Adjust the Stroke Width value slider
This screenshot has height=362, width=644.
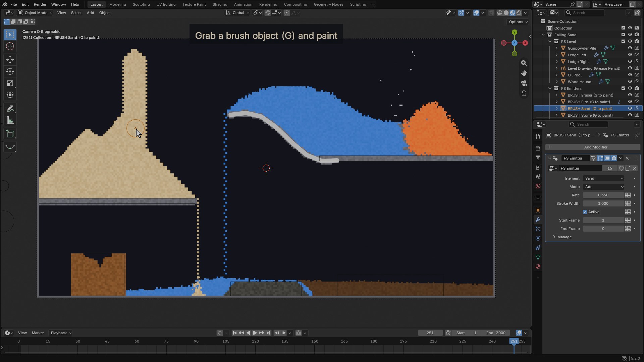[603, 203]
